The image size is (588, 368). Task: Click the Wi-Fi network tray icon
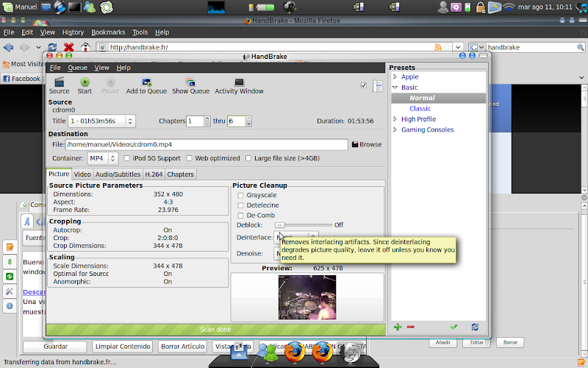click(x=509, y=7)
